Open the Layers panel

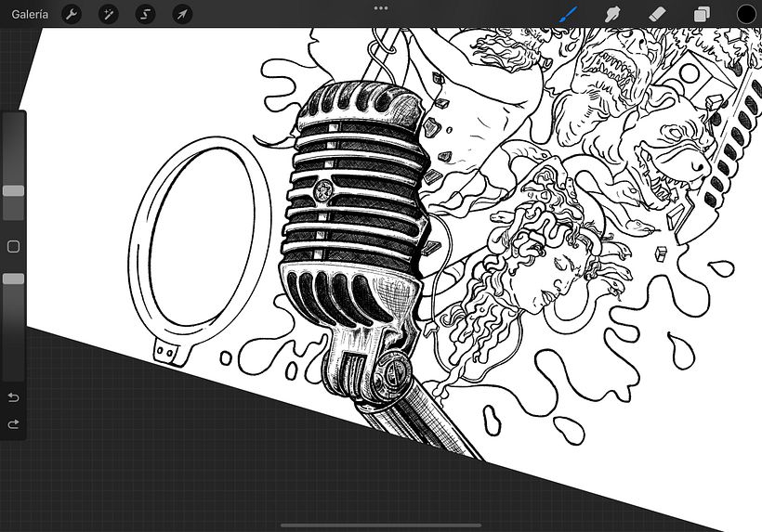(x=702, y=15)
